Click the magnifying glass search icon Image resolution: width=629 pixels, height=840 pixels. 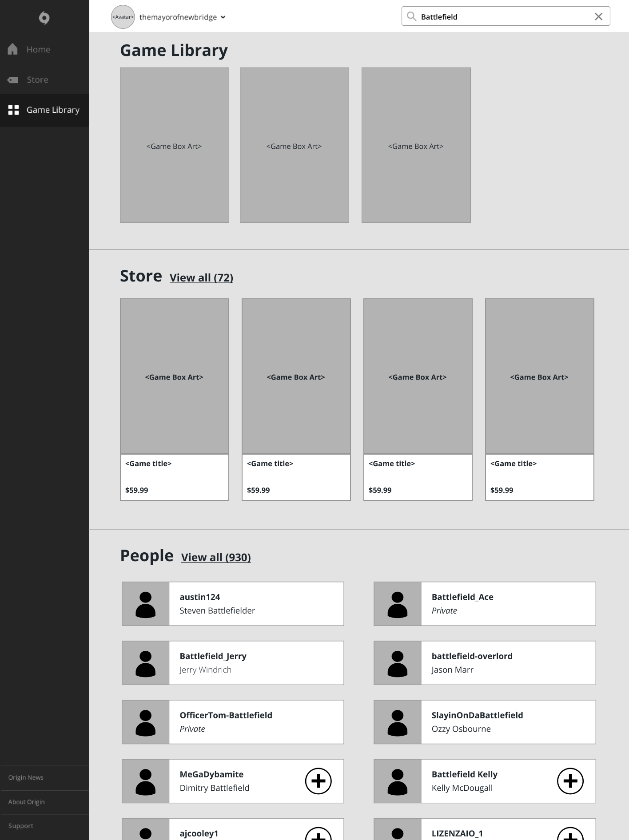point(412,16)
